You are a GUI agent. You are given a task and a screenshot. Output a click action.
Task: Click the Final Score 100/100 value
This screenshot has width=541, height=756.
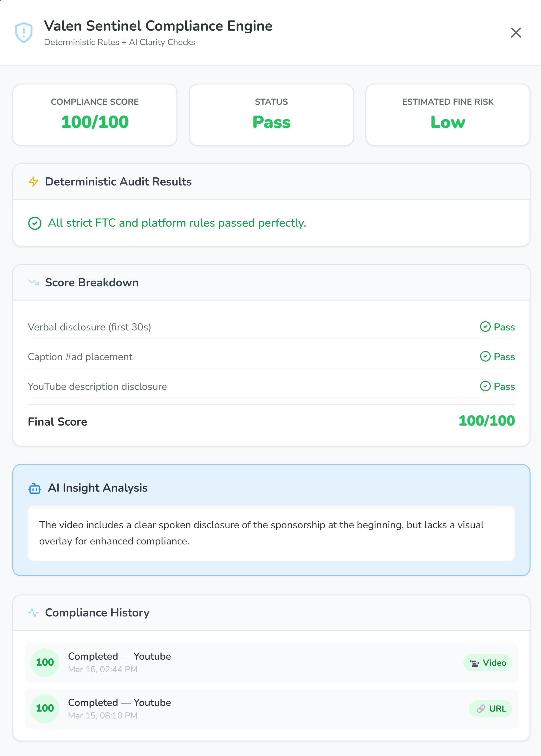(486, 421)
